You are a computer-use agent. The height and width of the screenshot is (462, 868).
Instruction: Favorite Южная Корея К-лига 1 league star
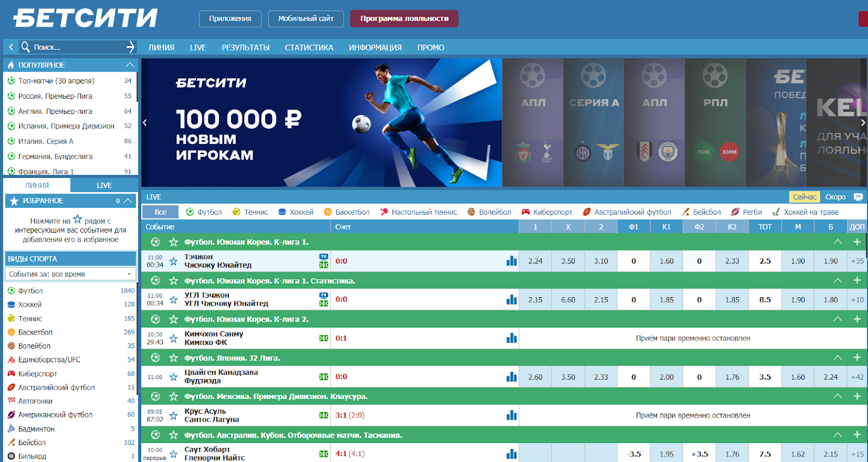pyautogui.click(x=174, y=242)
